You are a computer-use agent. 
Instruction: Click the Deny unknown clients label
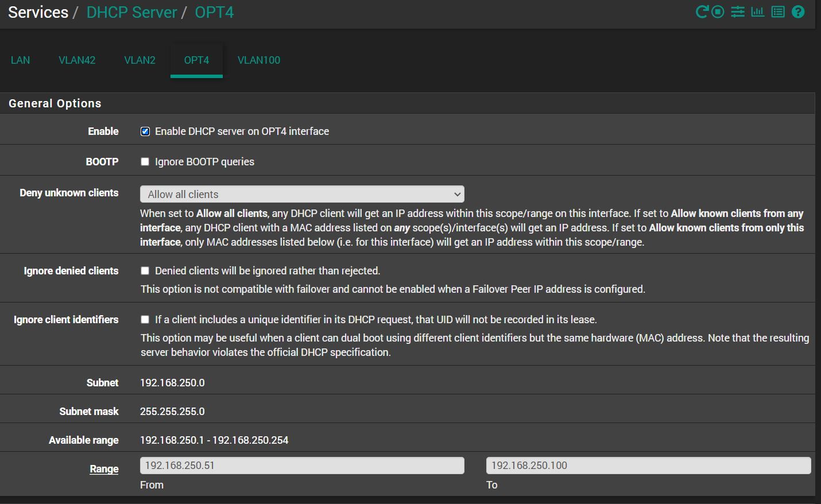(69, 193)
